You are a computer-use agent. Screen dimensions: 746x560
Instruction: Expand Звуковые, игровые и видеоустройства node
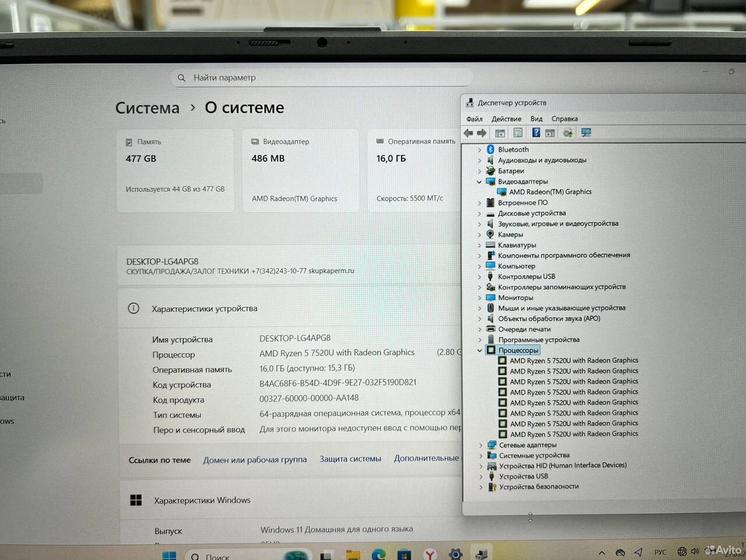tap(480, 224)
